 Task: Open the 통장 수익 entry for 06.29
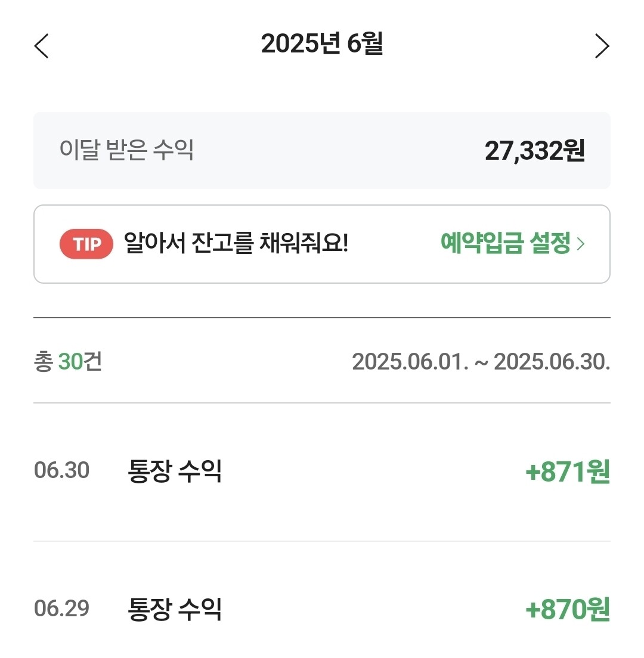[175, 609]
